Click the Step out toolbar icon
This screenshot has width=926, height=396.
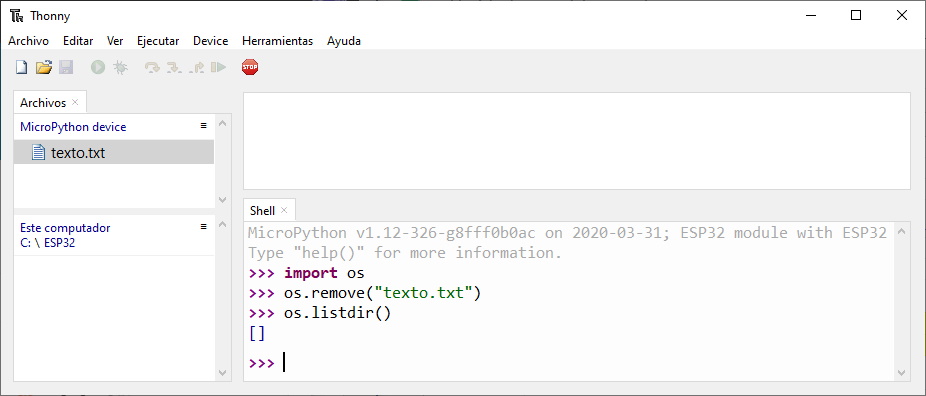pyautogui.click(x=197, y=68)
